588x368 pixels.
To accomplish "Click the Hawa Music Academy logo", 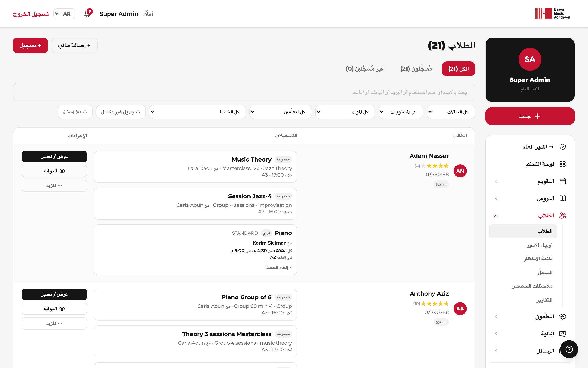I will point(552,14).
